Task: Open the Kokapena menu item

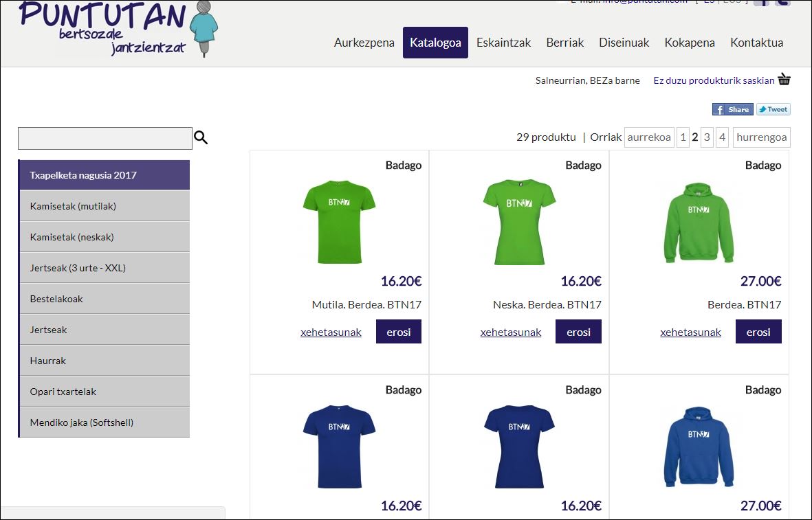Action: point(690,43)
